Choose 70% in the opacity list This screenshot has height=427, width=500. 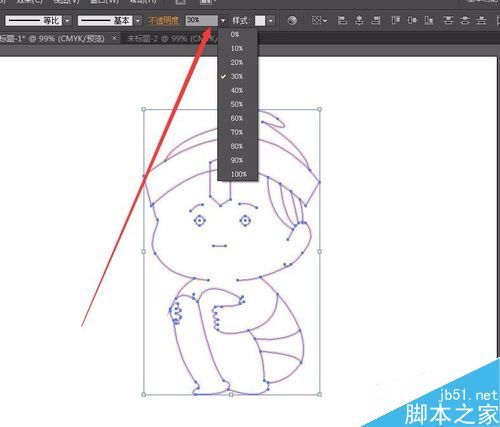point(238,132)
